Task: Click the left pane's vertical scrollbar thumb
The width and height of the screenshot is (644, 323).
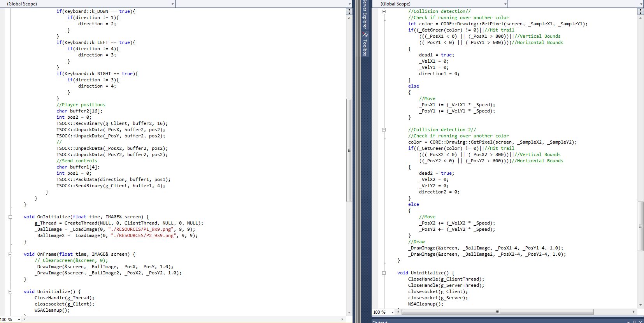Action: pyautogui.click(x=349, y=150)
